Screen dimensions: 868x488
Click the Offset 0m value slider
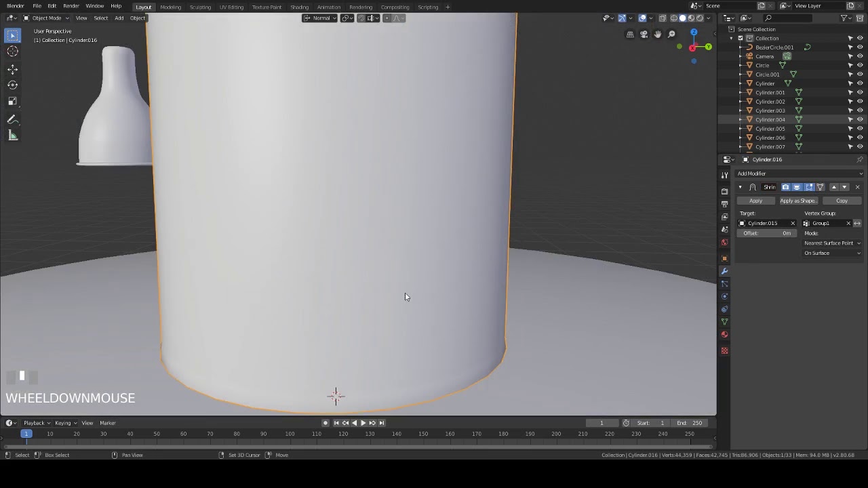[768, 233]
